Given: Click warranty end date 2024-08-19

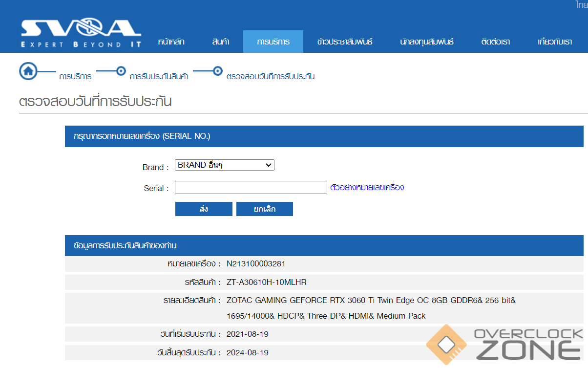Looking at the screenshot, I should (248, 352).
